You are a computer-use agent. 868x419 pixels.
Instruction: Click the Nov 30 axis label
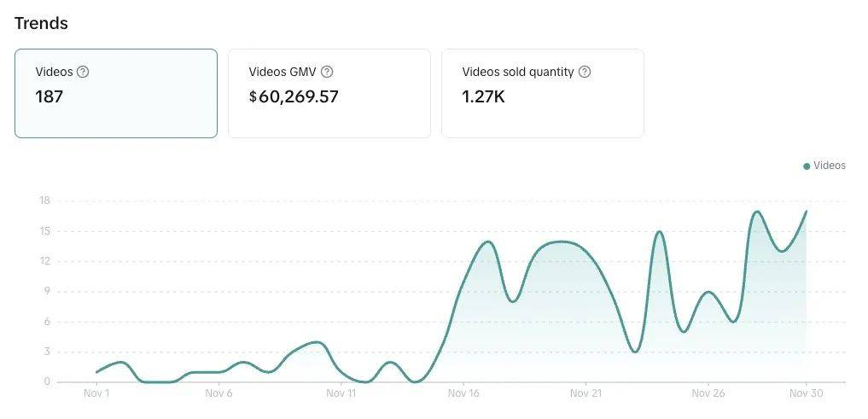[x=805, y=393]
